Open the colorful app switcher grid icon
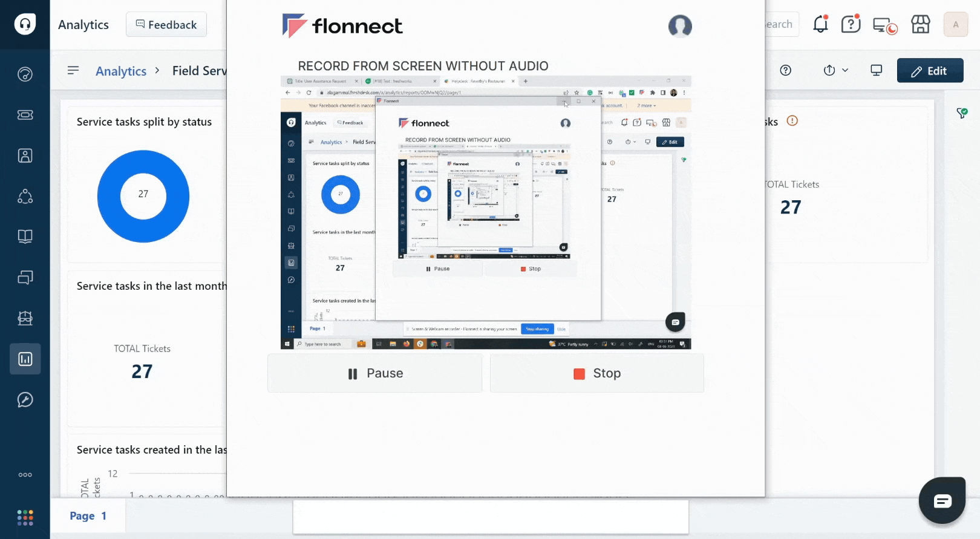Viewport: 980px width, 539px height. 25,517
